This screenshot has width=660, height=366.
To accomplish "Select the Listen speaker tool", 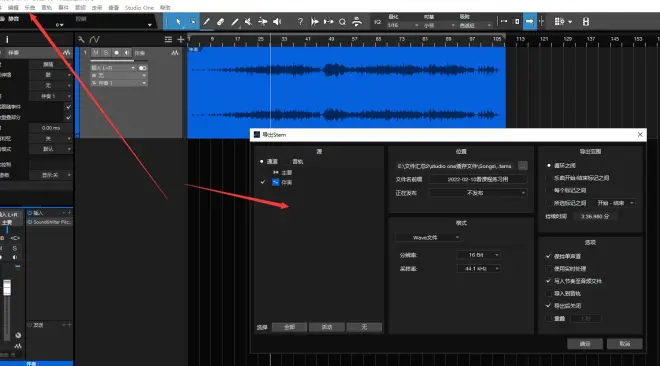I will (277, 21).
